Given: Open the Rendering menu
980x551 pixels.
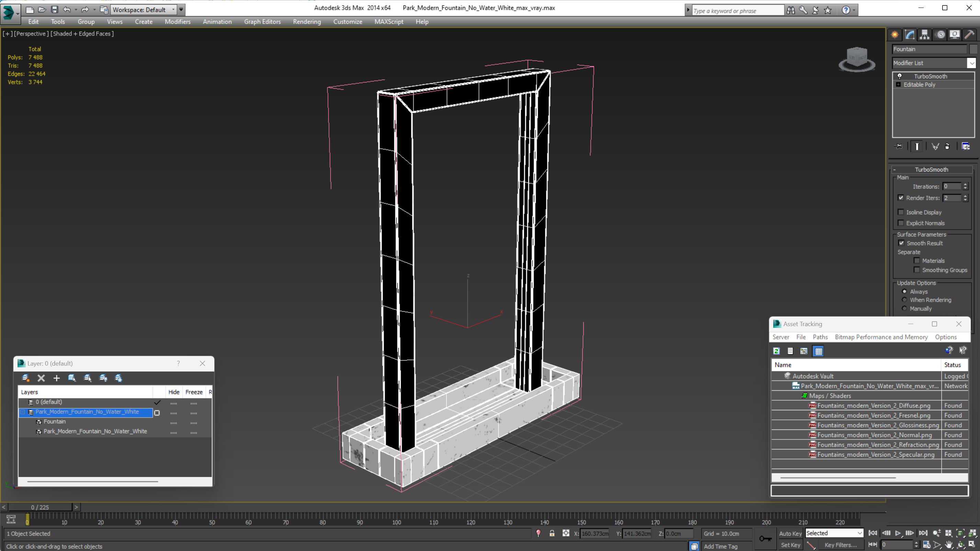Looking at the screenshot, I should click(x=307, y=22).
